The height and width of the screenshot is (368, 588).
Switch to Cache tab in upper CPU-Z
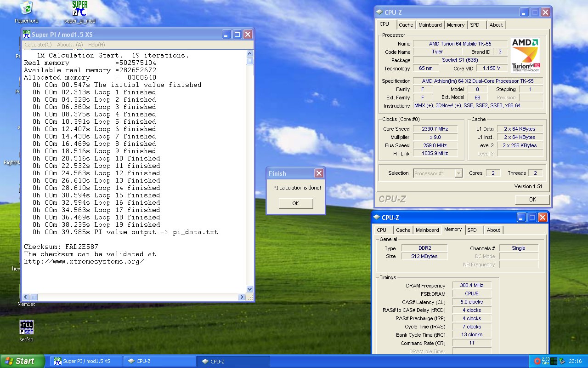pos(406,25)
